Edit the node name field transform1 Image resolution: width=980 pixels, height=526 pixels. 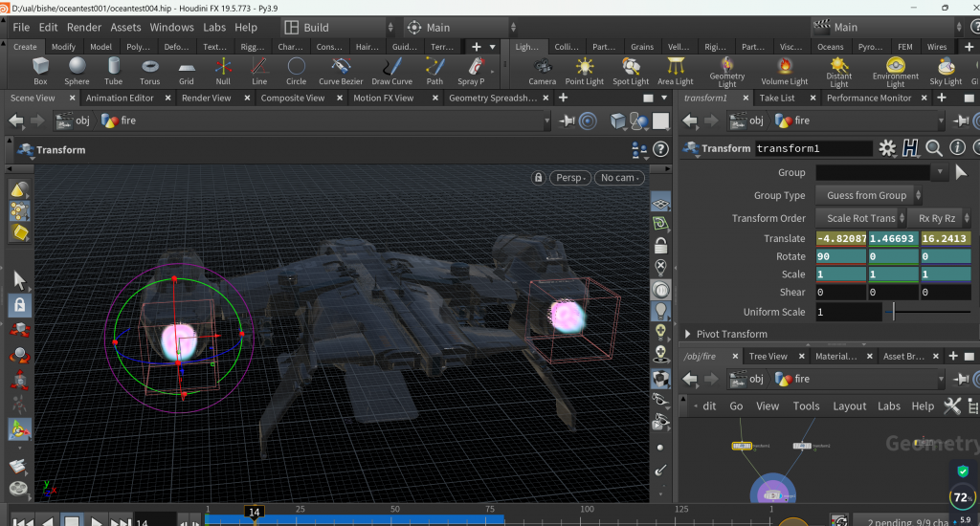(813, 148)
